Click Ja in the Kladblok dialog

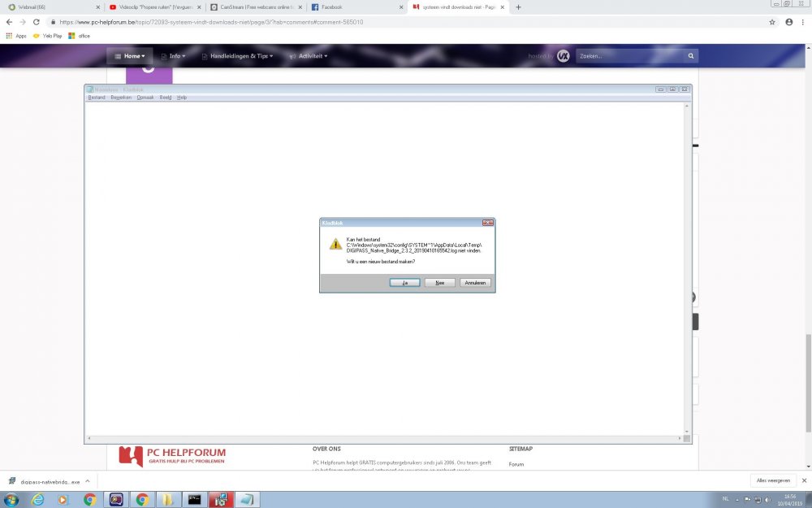point(404,283)
